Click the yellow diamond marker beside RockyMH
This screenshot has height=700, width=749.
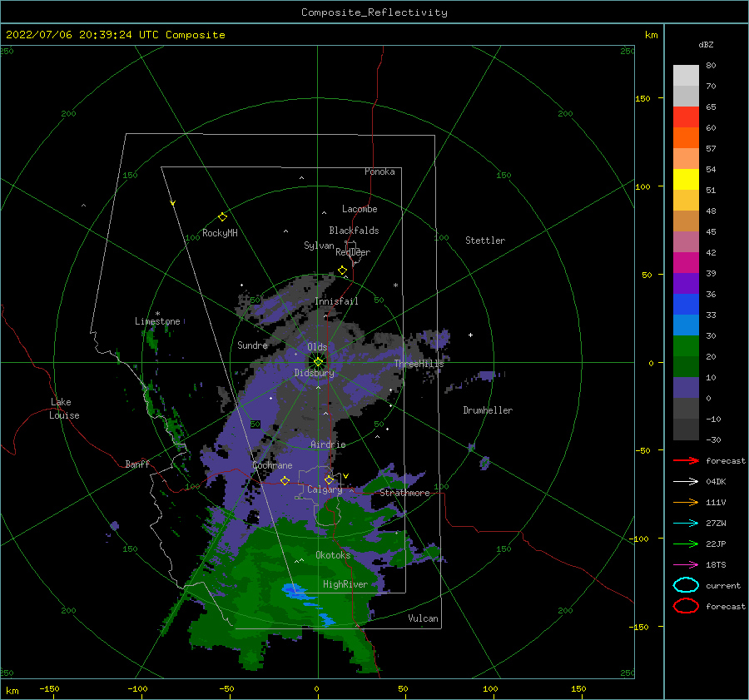[x=222, y=217]
